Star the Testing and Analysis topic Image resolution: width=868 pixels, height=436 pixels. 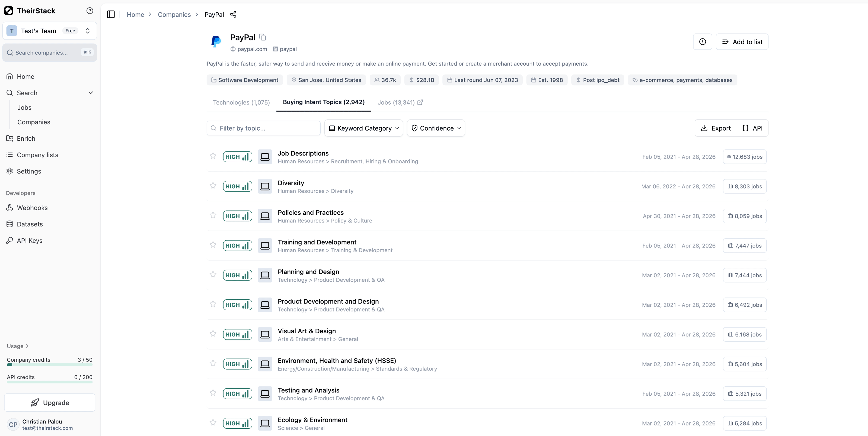coord(213,393)
